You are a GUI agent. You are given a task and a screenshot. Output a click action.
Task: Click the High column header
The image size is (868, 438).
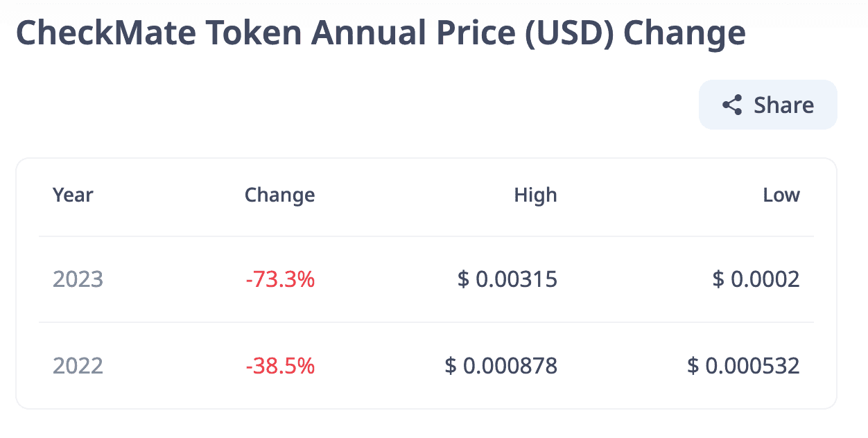535,195
